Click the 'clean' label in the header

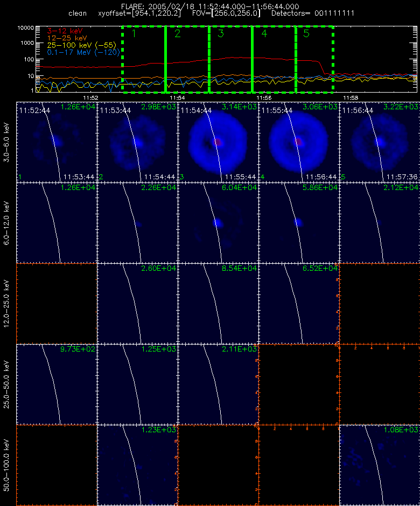coord(78,13)
